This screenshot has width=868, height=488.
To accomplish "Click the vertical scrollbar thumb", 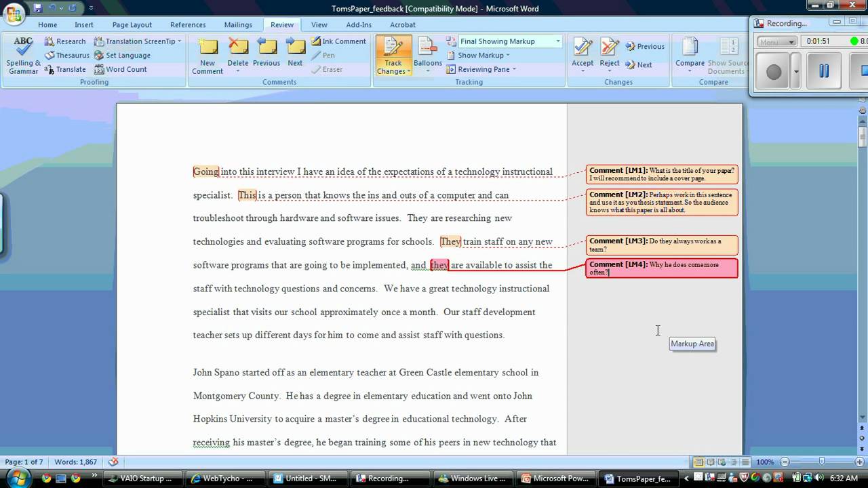I will point(863,136).
